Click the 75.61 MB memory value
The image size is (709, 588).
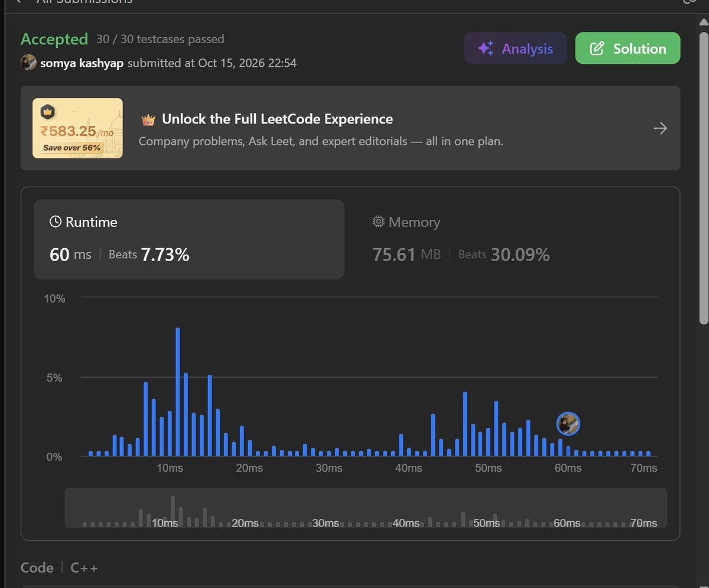pos(406,255)
